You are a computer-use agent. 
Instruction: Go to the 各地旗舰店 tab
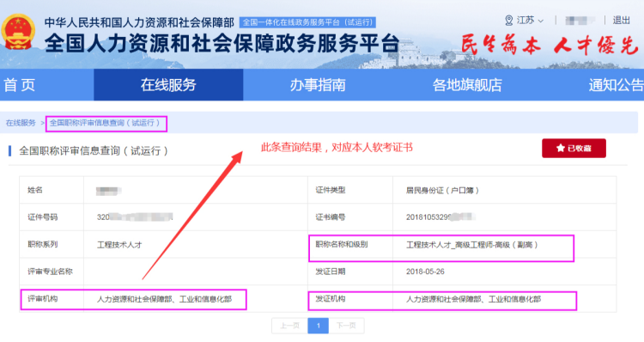[467, 85]
